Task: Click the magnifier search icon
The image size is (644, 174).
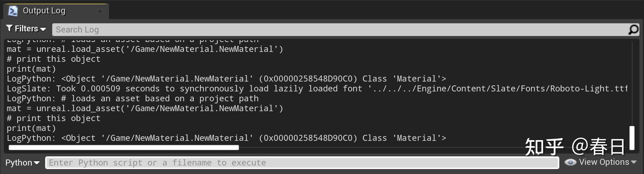Action: click(633, 30)
